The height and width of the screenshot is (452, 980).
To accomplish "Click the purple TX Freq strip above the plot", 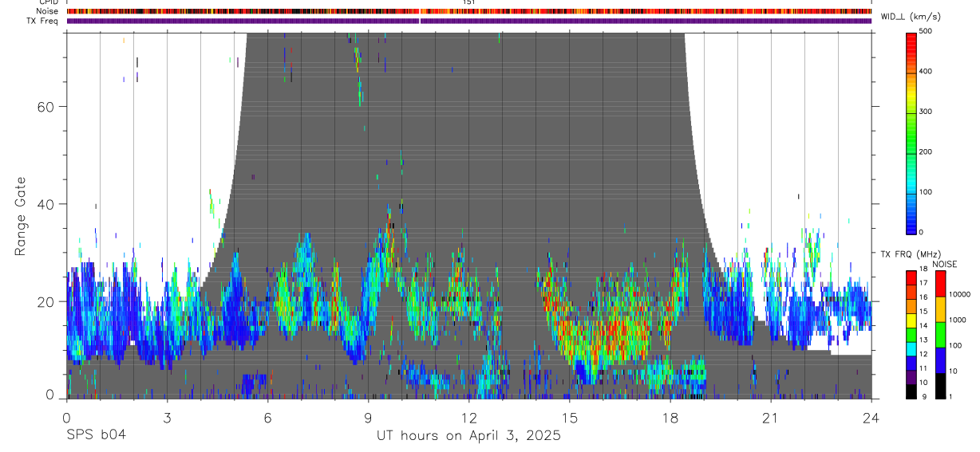I will pos(469,21).
